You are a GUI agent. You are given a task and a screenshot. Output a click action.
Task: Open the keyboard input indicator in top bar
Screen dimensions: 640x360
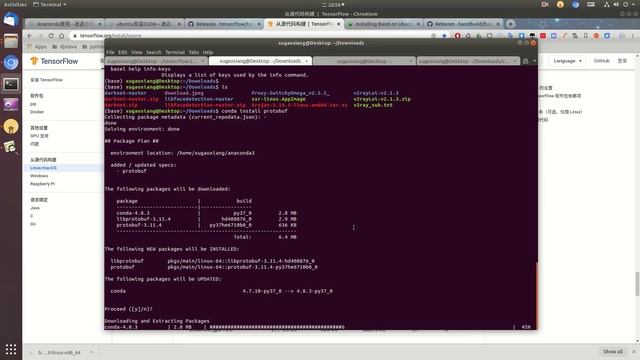coord(591,4)
